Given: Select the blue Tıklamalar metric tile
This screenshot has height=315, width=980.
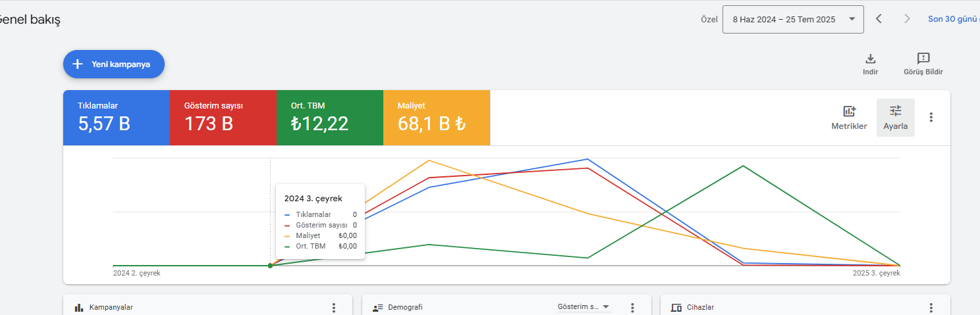Looking at the screenshot, I should (117, 118).
